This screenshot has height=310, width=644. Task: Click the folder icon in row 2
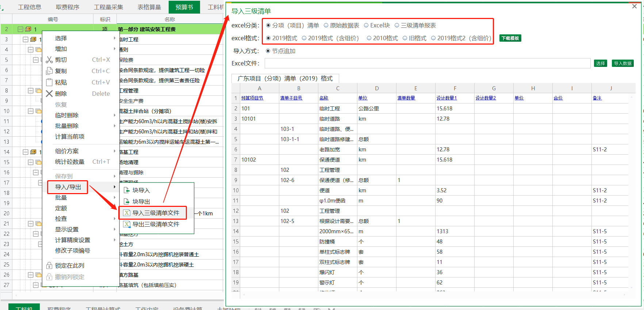point(28,29)
